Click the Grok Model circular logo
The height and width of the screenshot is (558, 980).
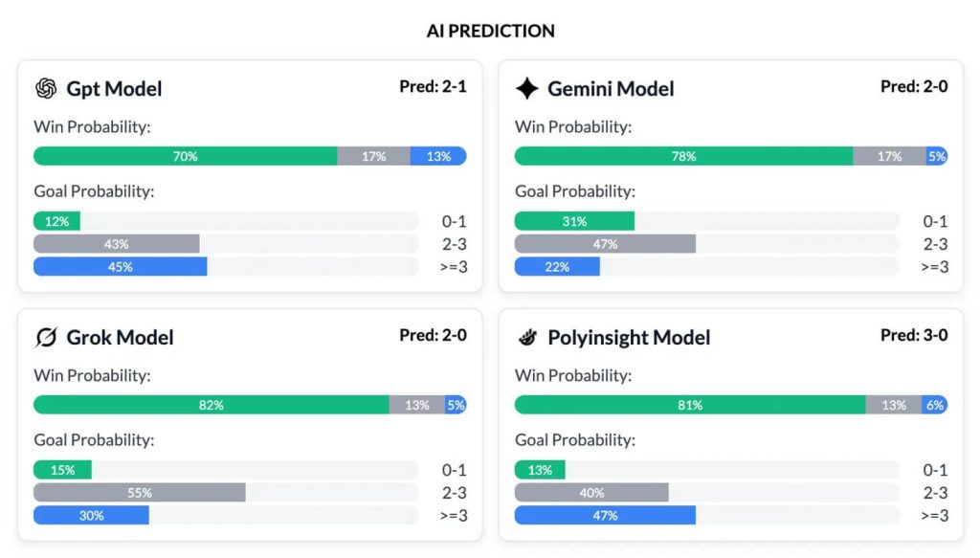click(45, 338)
